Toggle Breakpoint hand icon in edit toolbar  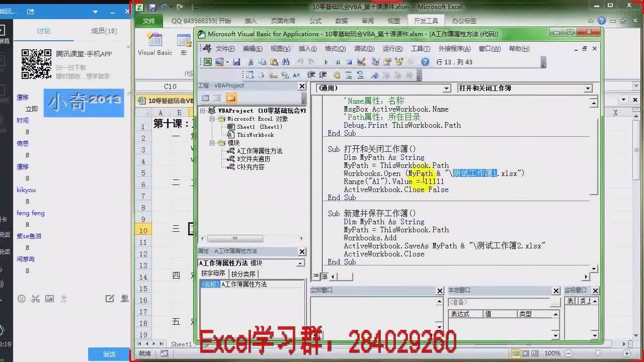[x=337, y=75]
